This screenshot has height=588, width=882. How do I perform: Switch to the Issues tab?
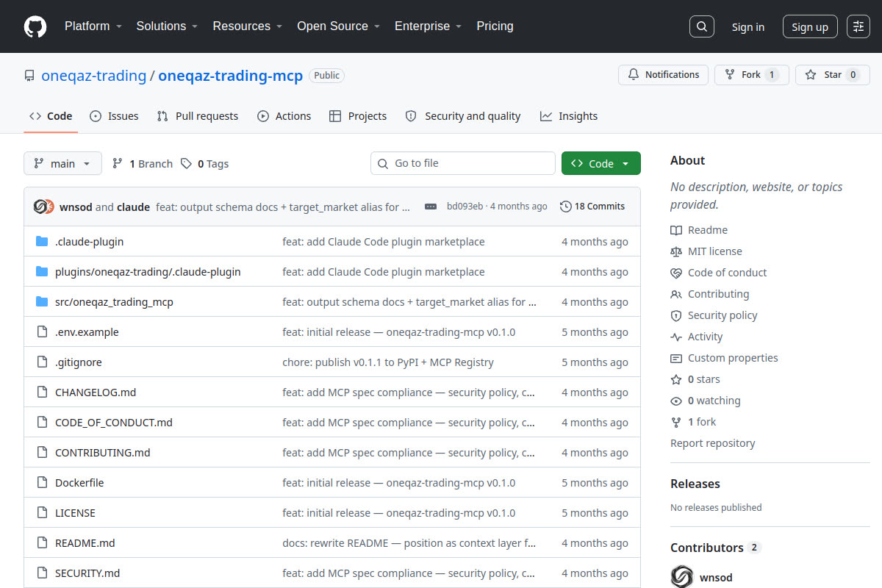pyautogui.click(x=114, y=116)
